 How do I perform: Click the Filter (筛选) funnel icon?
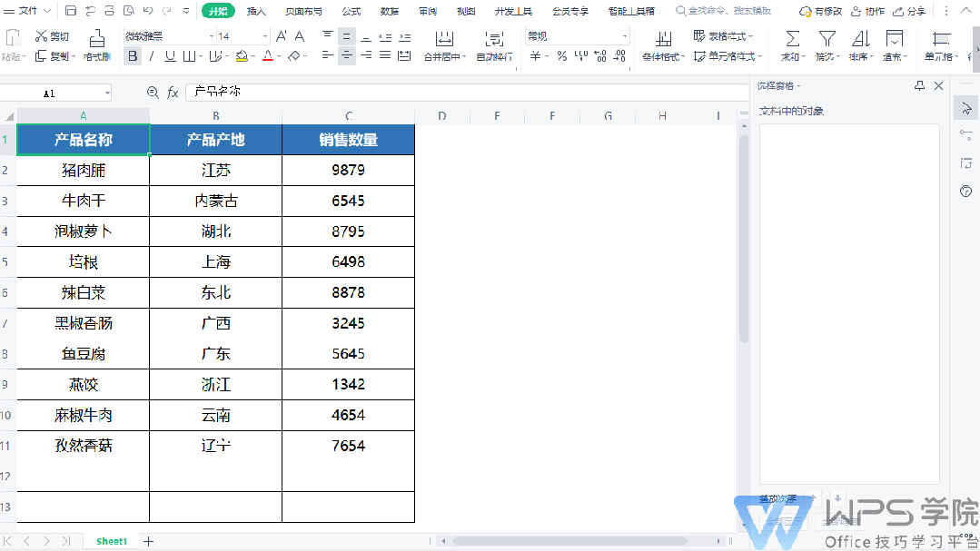827,39
